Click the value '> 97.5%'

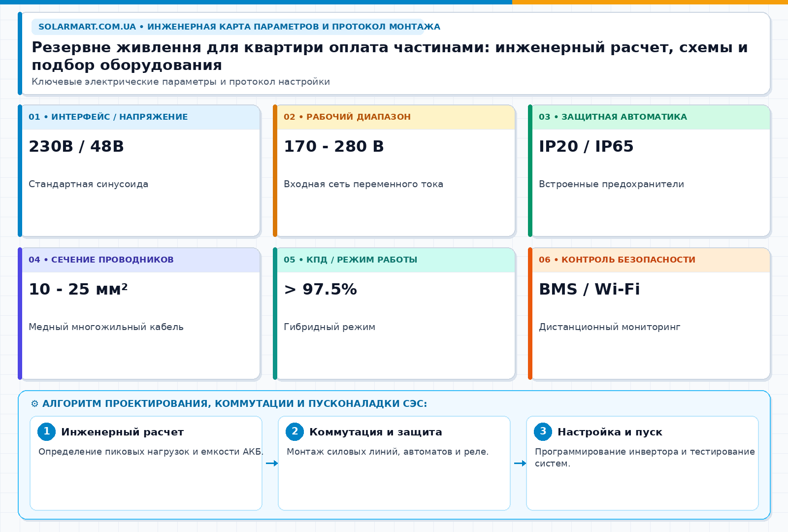[x=320, y=289]
